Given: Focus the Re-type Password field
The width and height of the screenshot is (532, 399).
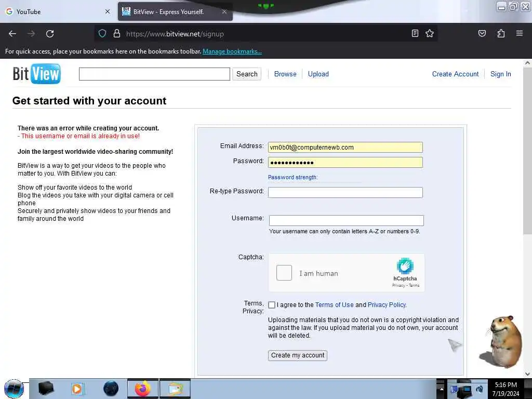Looking at the screenshot, I should click(345, 192).
